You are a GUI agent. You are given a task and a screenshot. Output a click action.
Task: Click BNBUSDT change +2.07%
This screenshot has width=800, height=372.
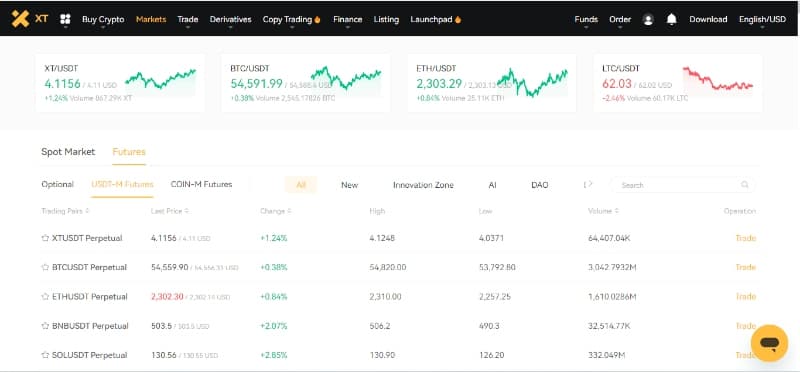[x=274, y=326]
